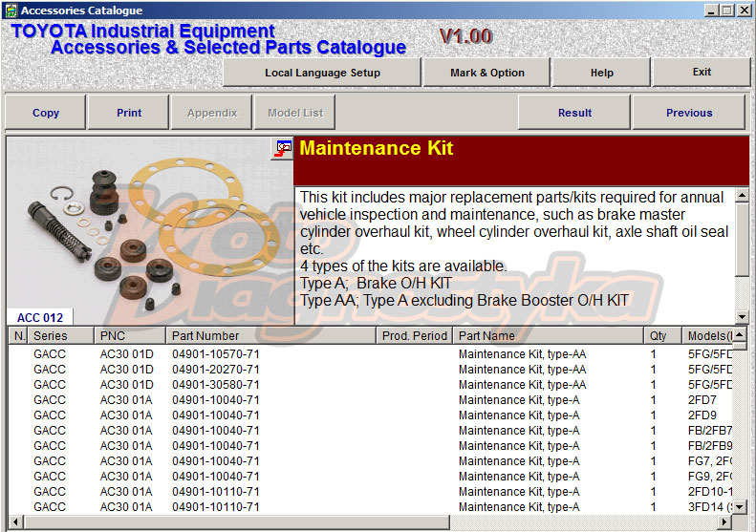Select the row for model 2FD7

pyautogui.click(x=370, y=400)
